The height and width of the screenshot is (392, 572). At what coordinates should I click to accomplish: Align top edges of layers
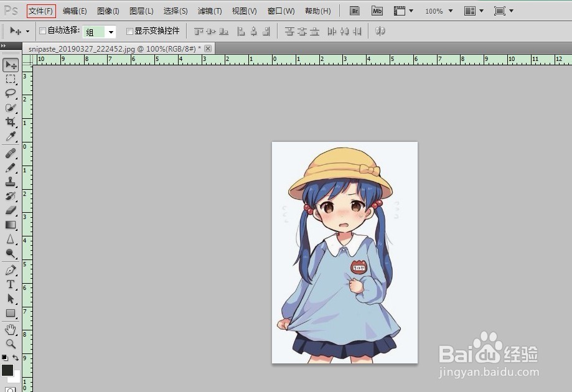pos(199,31)
